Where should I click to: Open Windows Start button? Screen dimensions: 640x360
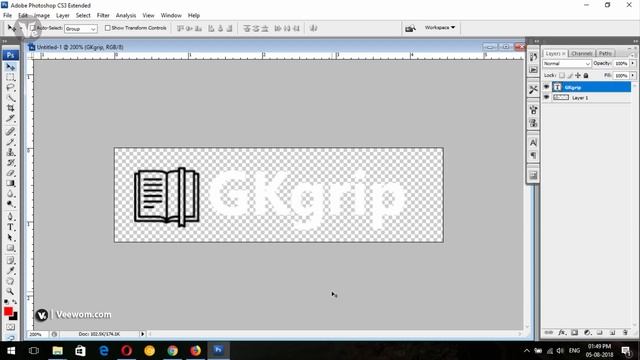pyautogui.click(x=11, y=351)
